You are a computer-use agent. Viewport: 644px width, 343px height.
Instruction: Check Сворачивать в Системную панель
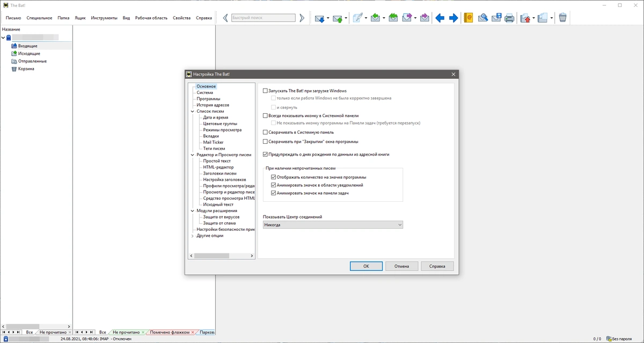point(265,132)
